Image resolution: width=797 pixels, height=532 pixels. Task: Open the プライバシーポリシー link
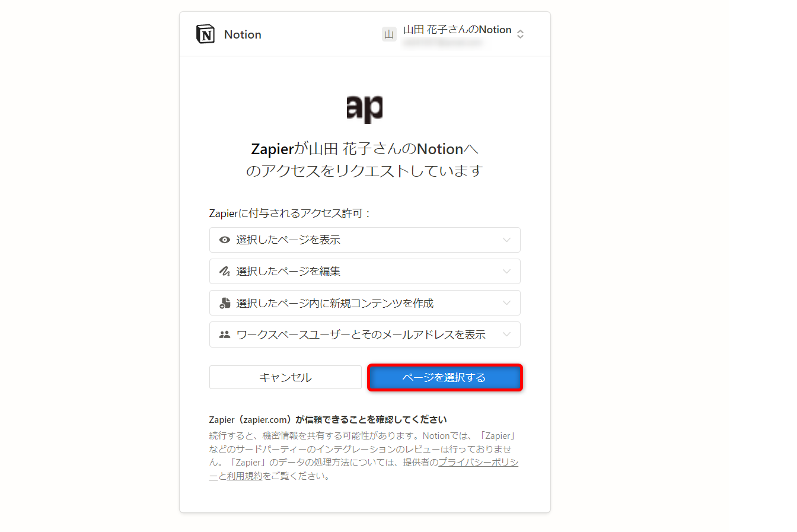click(x=478, y=463)
